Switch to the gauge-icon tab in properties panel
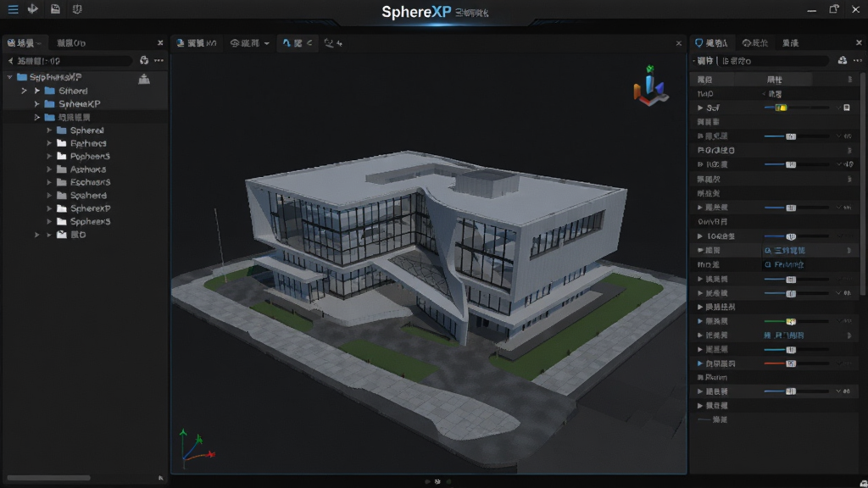The width and height of the screenshot is (868, 488). click(755, 42)
